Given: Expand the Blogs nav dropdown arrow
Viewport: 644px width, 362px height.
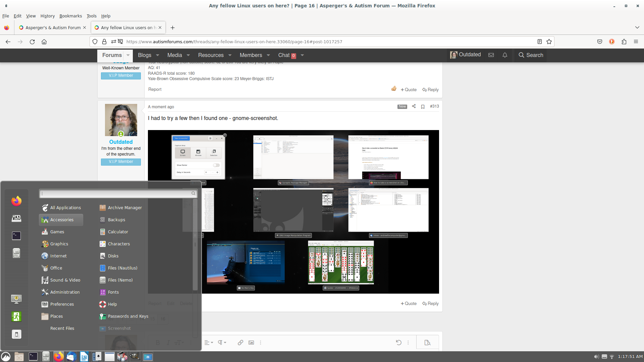Looking at the screenshot, I should pyautogui.click(x=157, y=55).
